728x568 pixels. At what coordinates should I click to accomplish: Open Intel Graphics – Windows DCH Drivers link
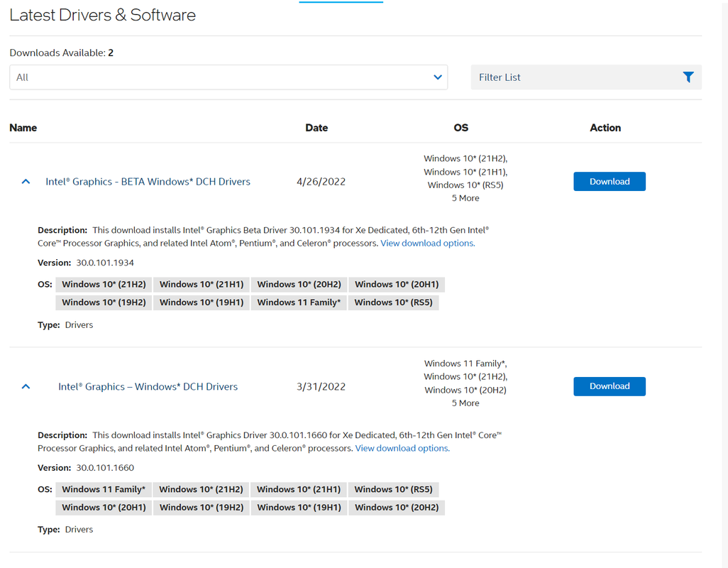(148, 386)
